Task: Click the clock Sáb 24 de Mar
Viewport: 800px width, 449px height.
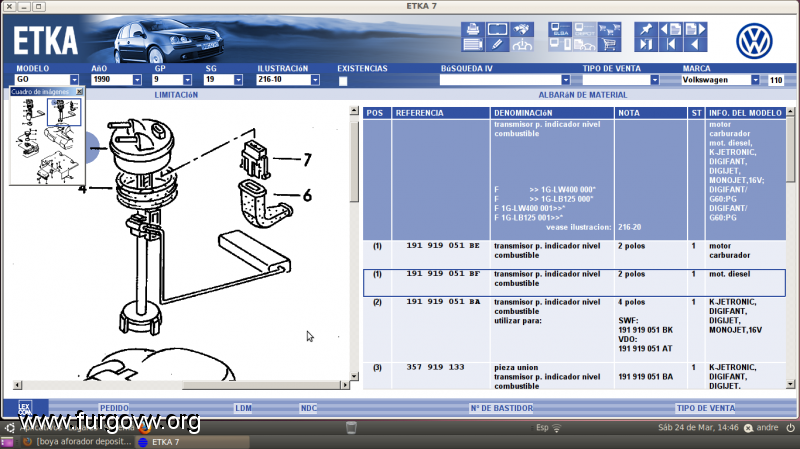Action: tap(698, 428)
